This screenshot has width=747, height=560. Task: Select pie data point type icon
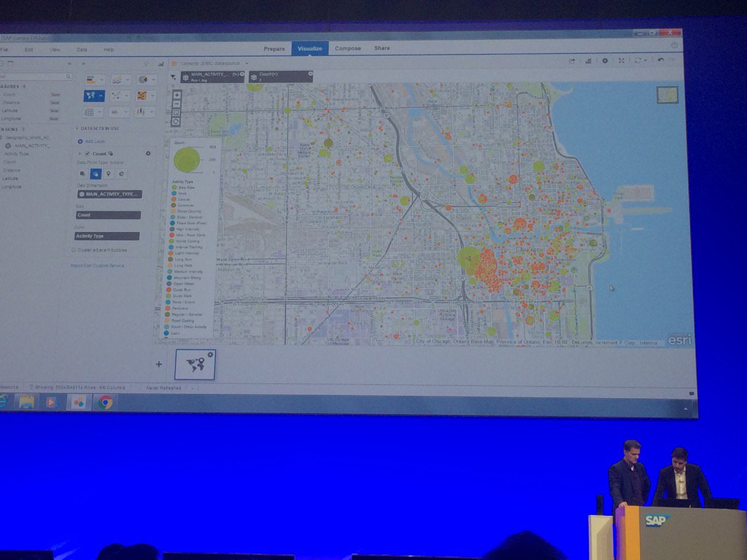tap(122, 174)
